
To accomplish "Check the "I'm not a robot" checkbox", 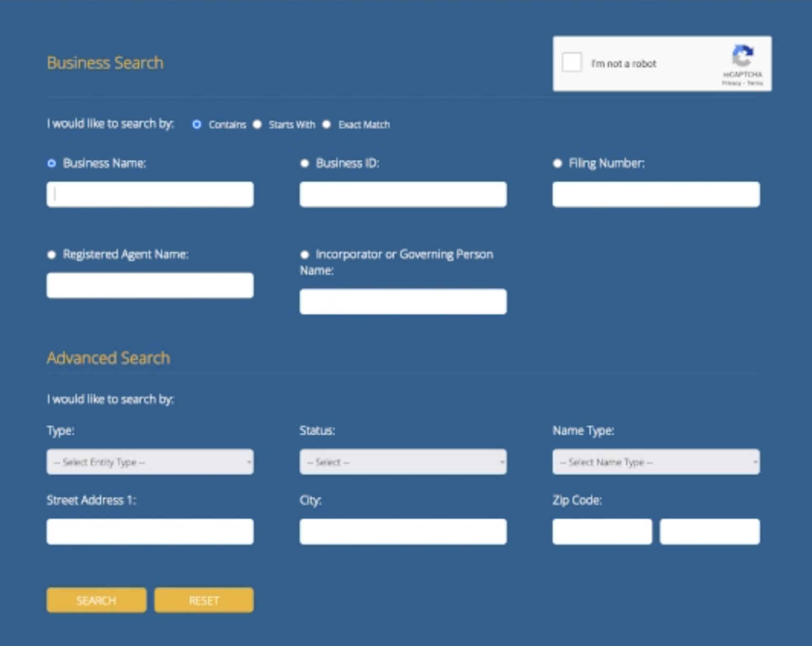I will (573, 63).
